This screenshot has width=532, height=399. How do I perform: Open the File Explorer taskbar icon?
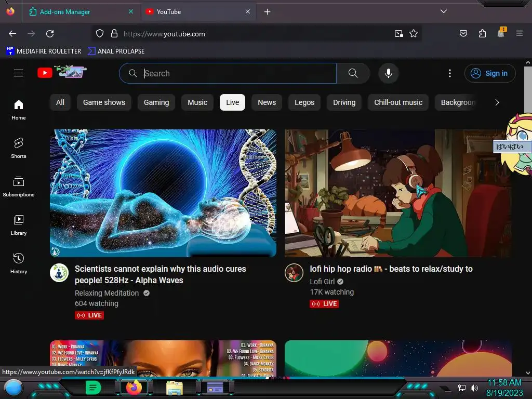175,388
